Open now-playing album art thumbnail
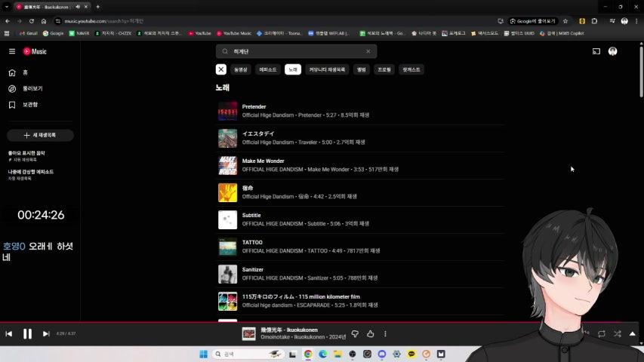Viewport: 644px width, 362px height. [248, 333]
